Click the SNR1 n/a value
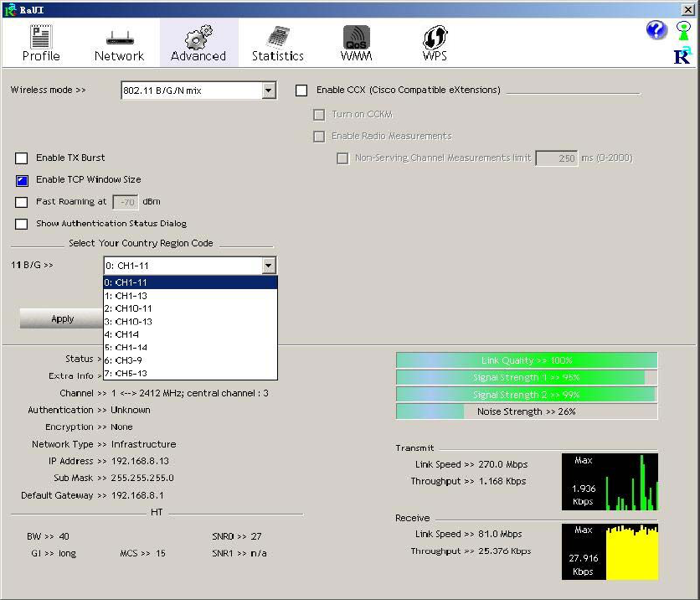700x600 pixels. [x=259, y=554]
